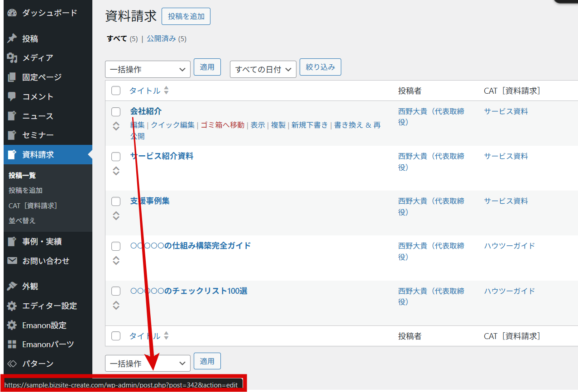The width and height of the screenshot is (578, 392).
Task: Tick the select-all checkbox in table footer
Action: [116, 336]
